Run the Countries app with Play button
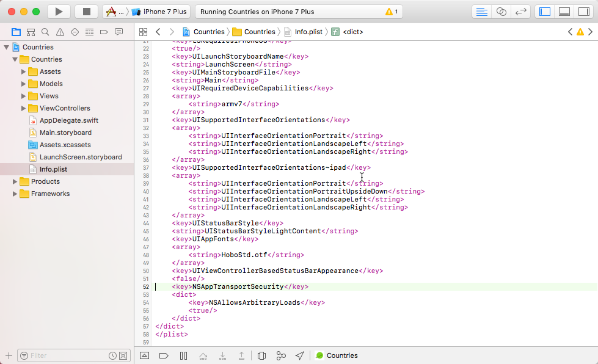Viewport: 598px width, 364px height. point(59,12)
